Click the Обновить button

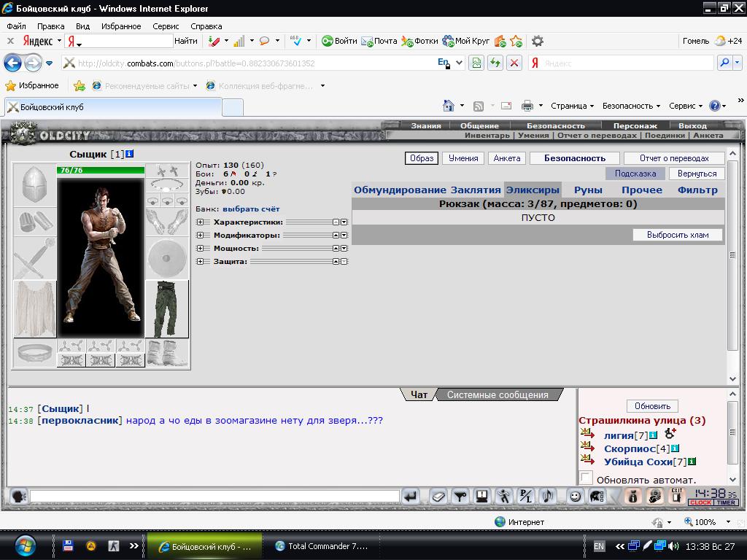(x=652, y=406)
